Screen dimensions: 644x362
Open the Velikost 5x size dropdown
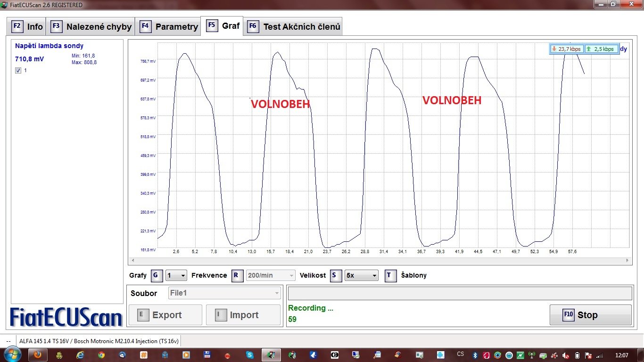point(361,275)
